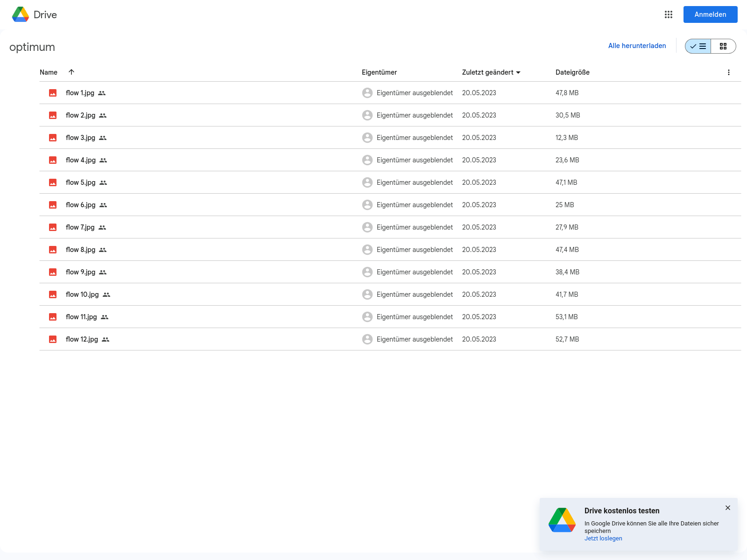Sort by the Name column header
The height and width of the screenshot is (560, 747).
[49, 72]
